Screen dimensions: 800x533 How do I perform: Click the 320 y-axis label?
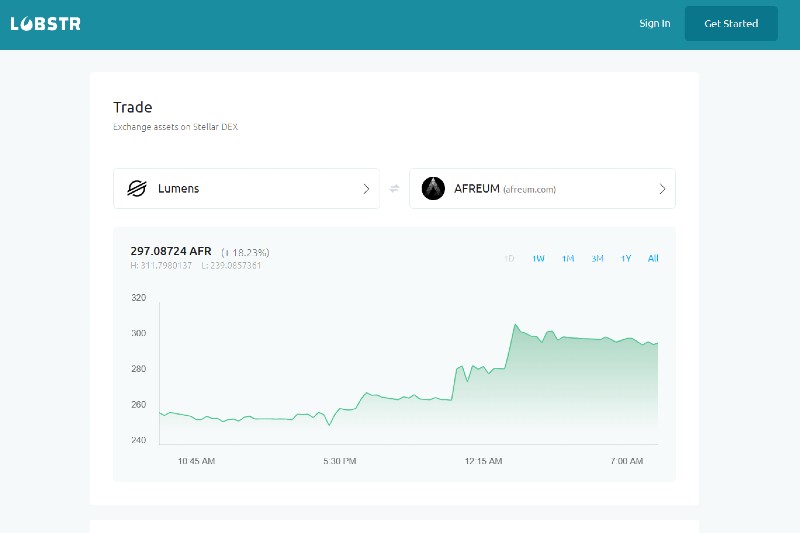click(139, 297)
